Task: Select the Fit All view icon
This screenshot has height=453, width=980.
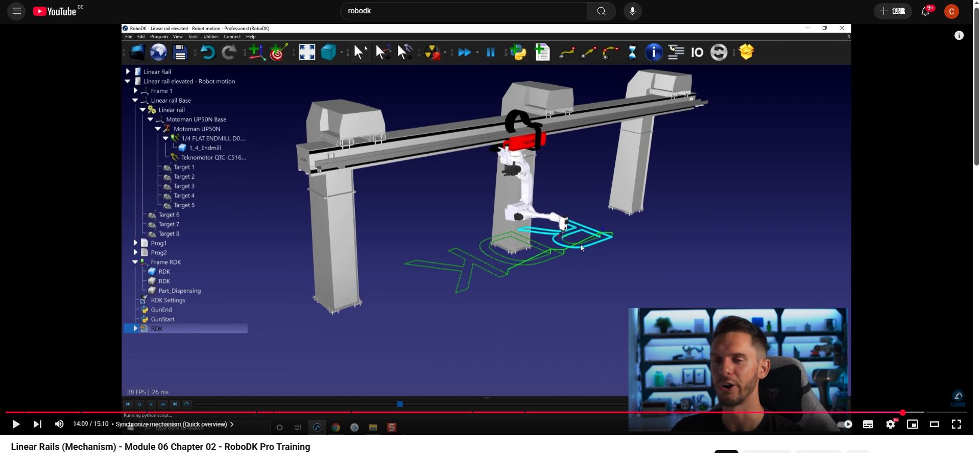Action: (x=307, y=52)
